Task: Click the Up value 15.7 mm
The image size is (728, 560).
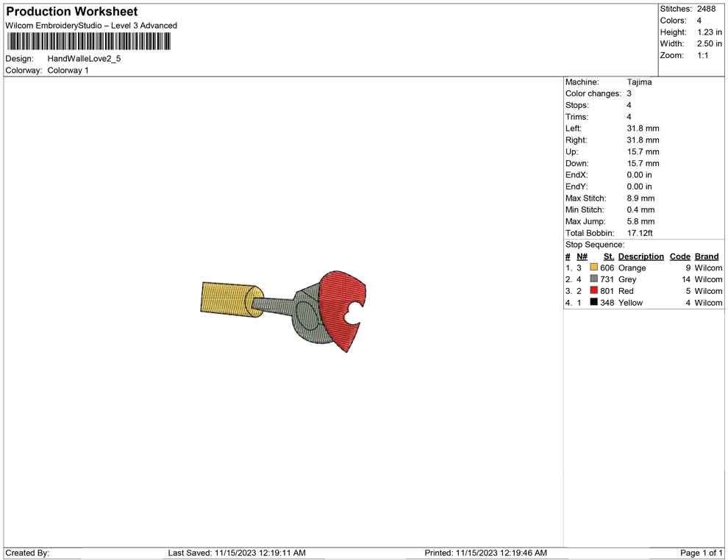Action: click(643, 151)
